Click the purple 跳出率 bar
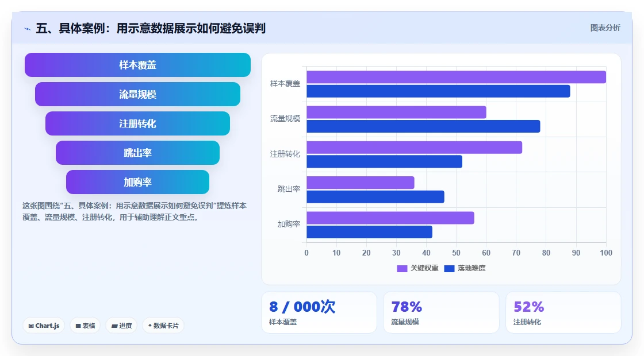Screen dimensions: 644x356 pyautogui.click(x=360, y=183)
